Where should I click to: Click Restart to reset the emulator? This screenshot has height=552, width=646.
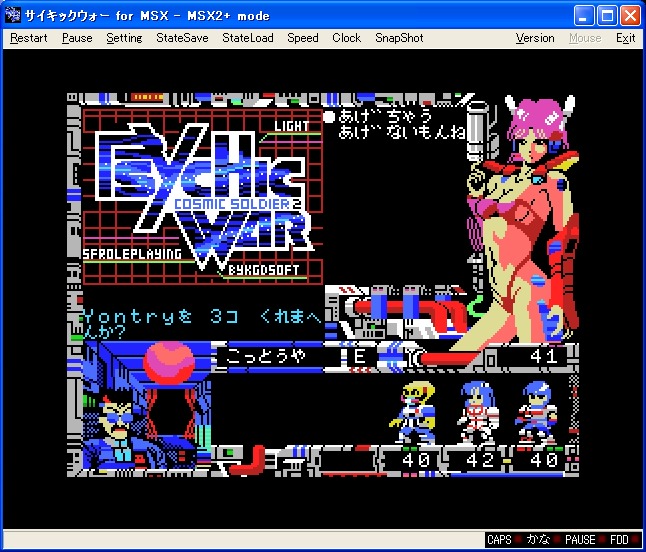pyautogui.click(x=29, y=38)
